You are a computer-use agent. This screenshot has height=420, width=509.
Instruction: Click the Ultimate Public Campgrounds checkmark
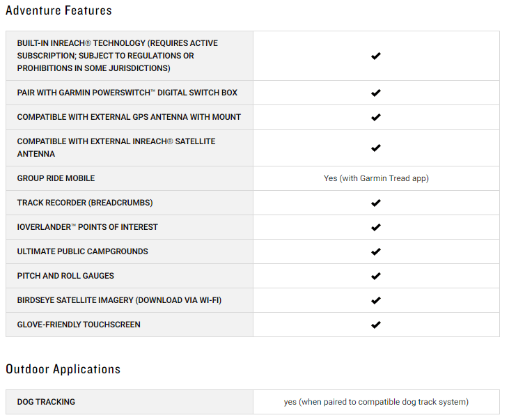(376, 251)
